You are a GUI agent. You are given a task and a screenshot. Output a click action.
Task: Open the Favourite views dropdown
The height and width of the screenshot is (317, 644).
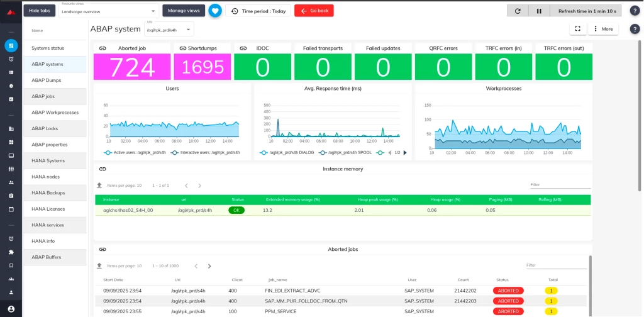click(x=109, y=11)
